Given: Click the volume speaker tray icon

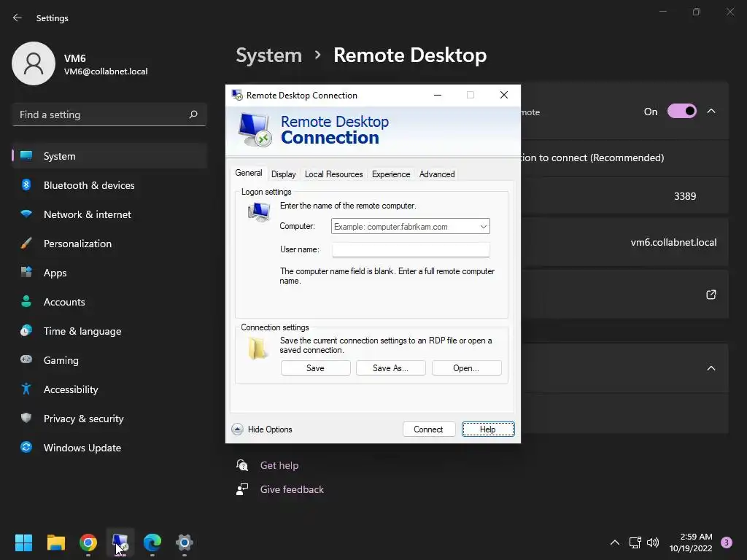Looking at the screenshot, I should 653,542.
